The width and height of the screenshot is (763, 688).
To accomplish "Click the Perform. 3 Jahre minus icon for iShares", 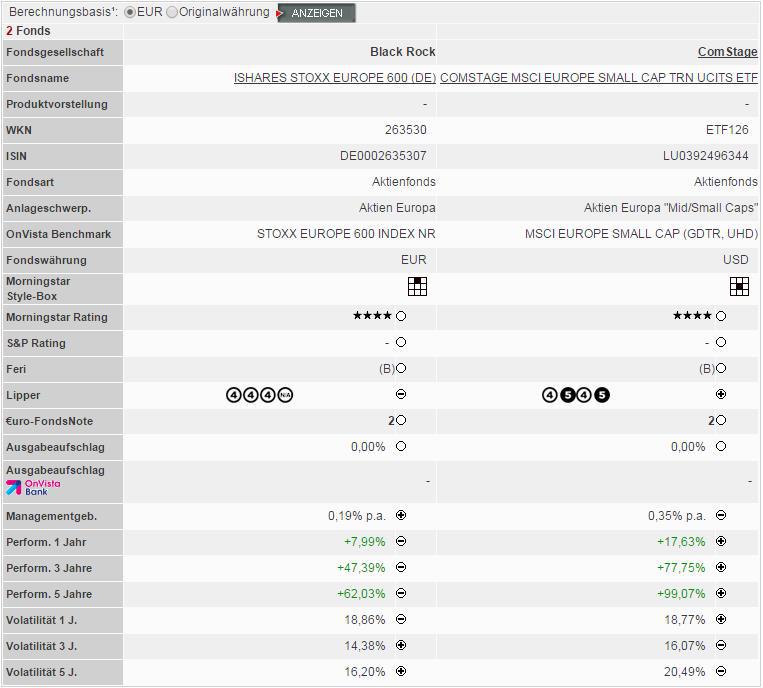I will (401, 567).
